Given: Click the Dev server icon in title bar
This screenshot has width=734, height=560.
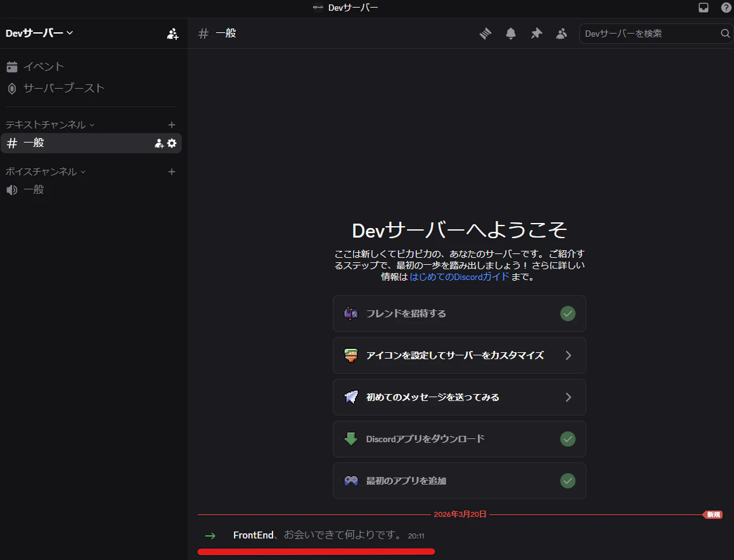Looking at the screenshot, I should click(318, 8).
